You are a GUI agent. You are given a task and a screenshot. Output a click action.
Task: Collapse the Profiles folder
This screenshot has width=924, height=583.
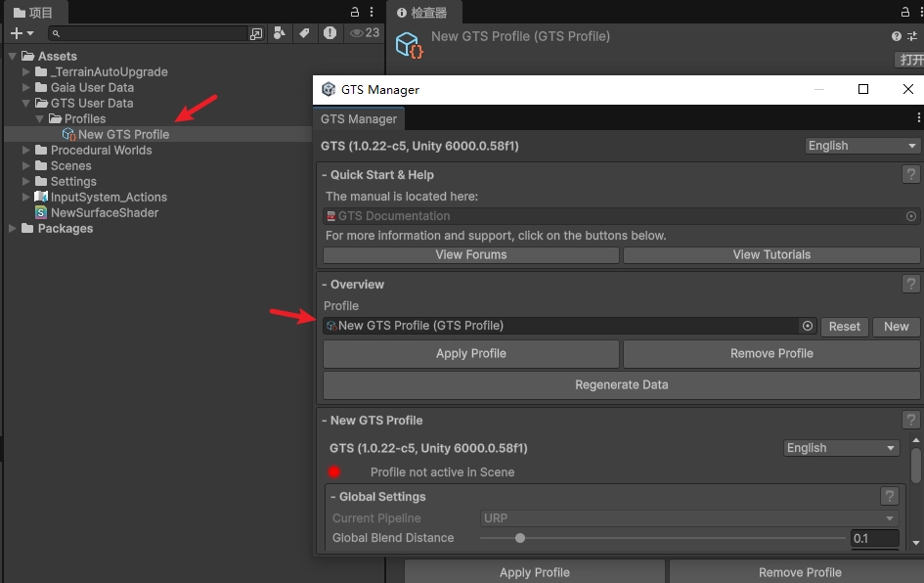tap(39, 119)
